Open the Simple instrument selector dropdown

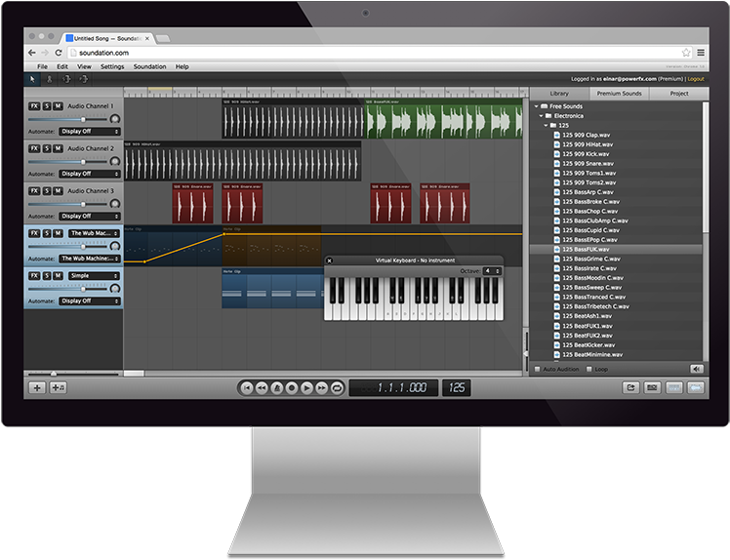tap(94, 276)
